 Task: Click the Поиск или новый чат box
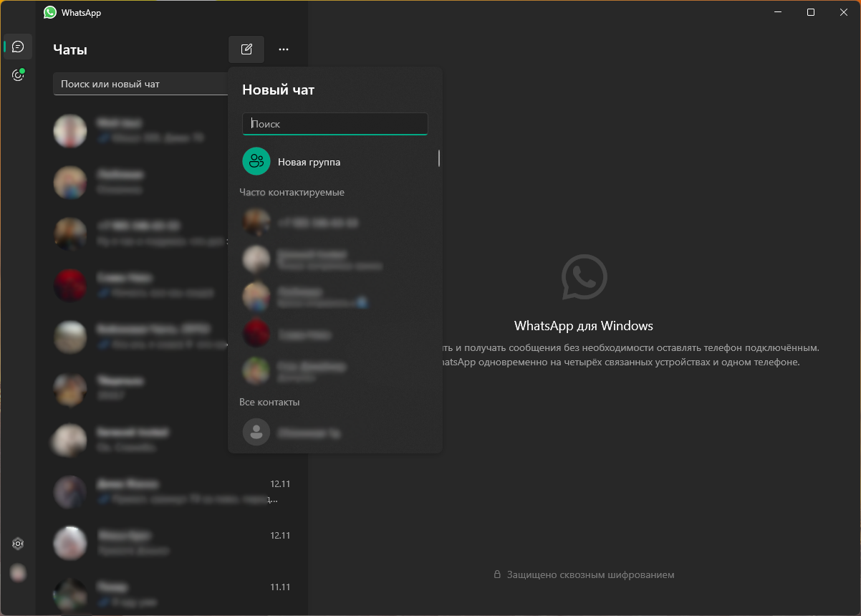(x=141, y=84)
